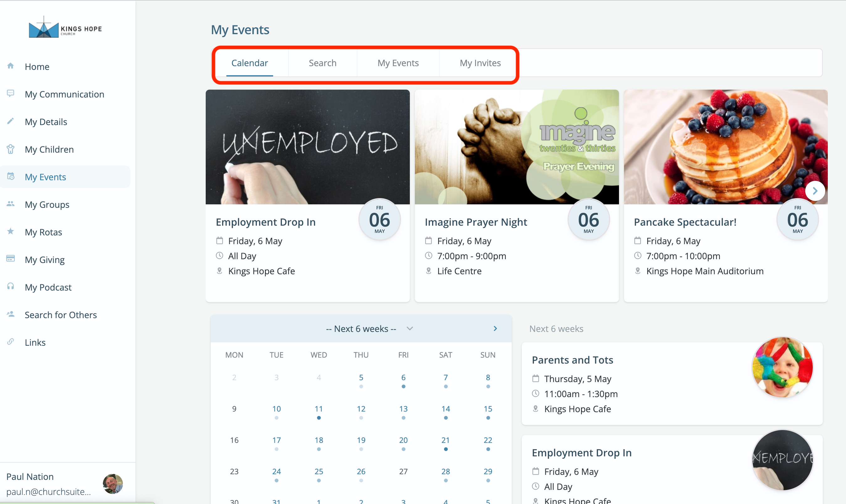846x504 pixels.
Task: Open Employment Drop In in upcoming list
Action: pyautogui.click(x=582, y=452)
